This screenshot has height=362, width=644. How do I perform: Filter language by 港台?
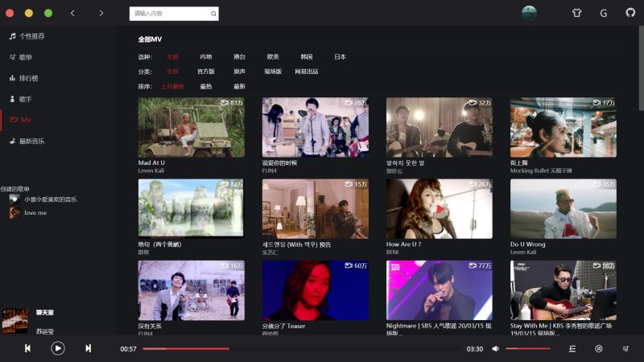239,56
